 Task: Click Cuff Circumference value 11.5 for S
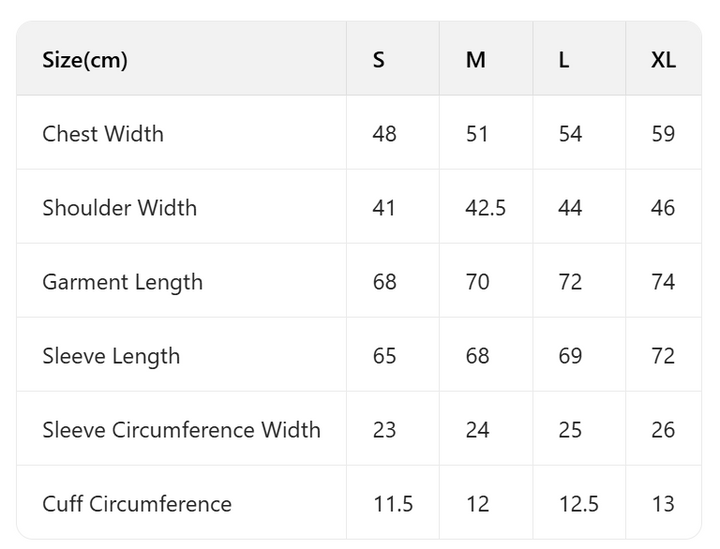pyautogui.click(x=393, y=504)
